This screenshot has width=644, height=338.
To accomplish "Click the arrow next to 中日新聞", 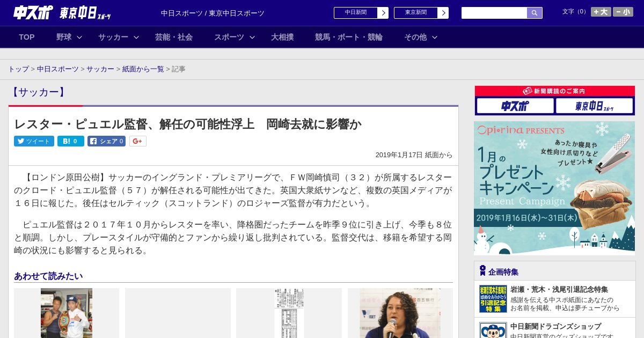I will [x=383, y=13].
